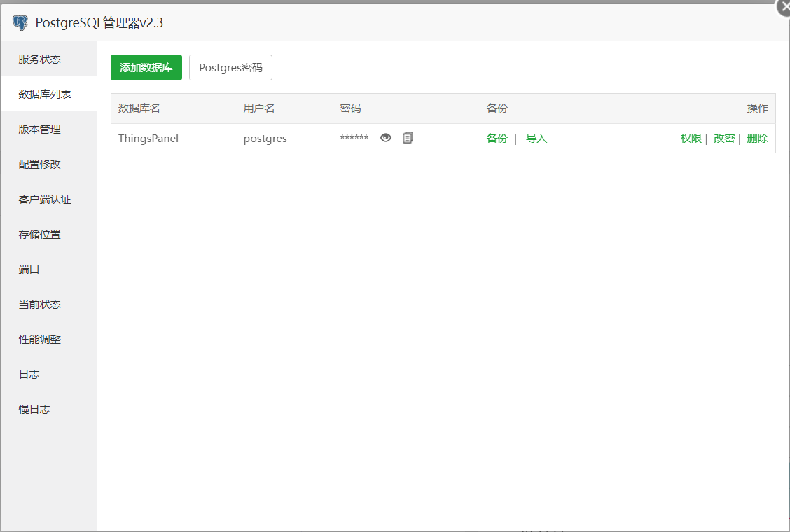790x532 pixels.
Task: Open the 日志 tab
Action: click(x=49, y=374)
